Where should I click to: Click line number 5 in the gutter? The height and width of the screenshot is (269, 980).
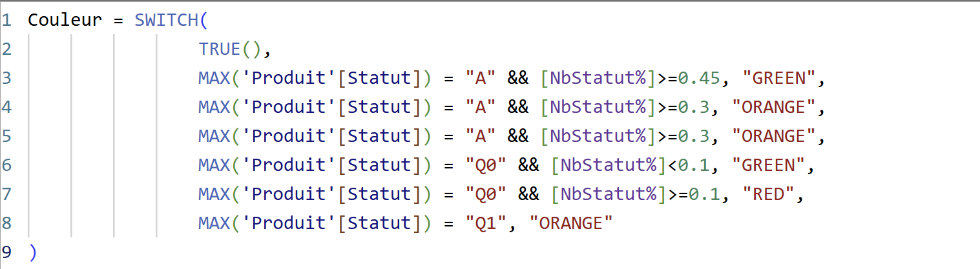click(6, 136)
